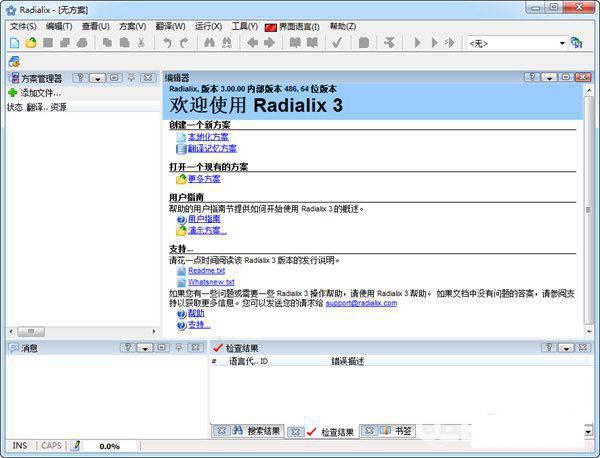Open the 运行(X) menu
Screen dimensions: 600x458
(x=208, y=26)
